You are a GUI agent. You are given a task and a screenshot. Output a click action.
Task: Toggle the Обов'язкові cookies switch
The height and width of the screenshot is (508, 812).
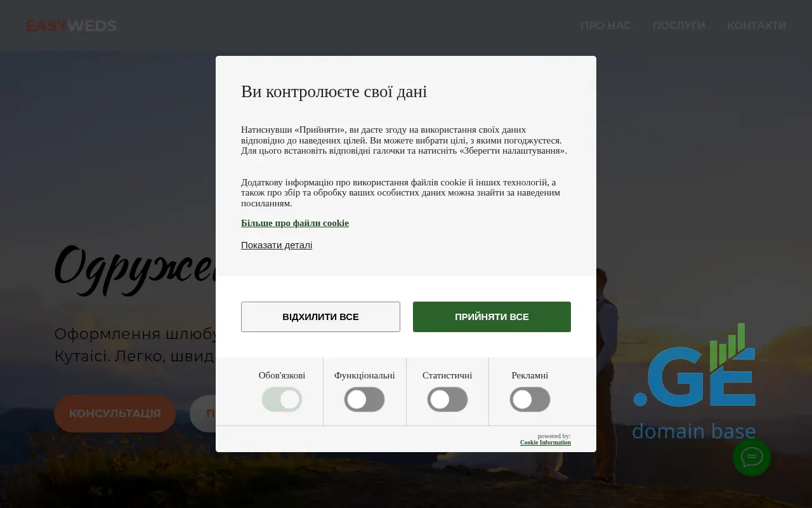pos(282,399)
